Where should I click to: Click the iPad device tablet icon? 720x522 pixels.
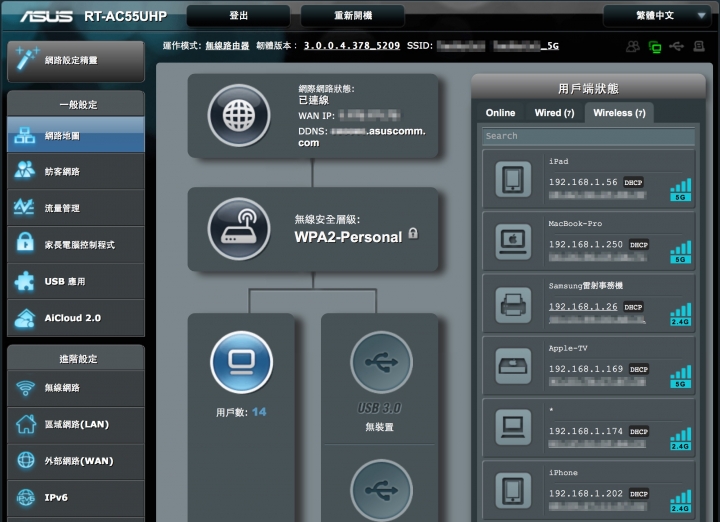513,179
